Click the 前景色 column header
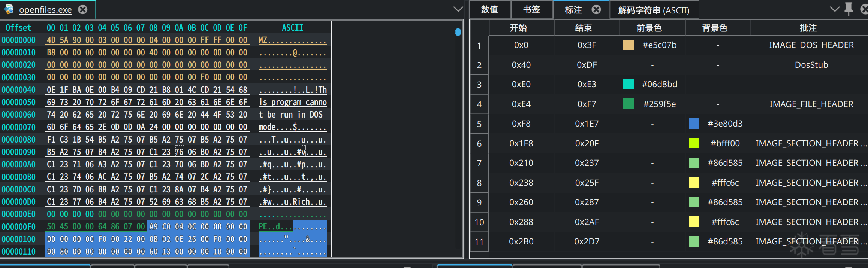The image size is (868, 268). (652, 28)
